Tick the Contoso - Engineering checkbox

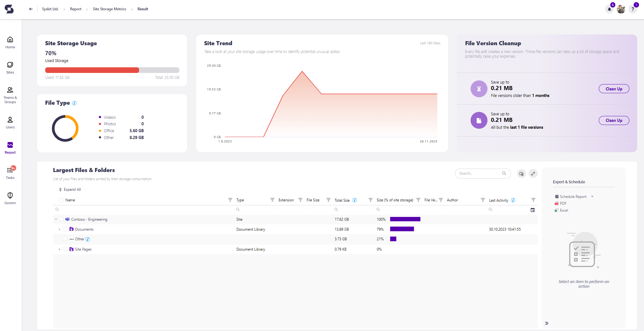tap(61, 219)
